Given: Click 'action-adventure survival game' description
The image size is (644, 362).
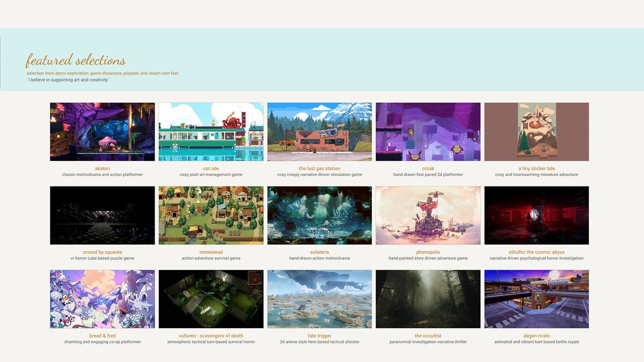Looking at the screenshot, I should [211, 258].
